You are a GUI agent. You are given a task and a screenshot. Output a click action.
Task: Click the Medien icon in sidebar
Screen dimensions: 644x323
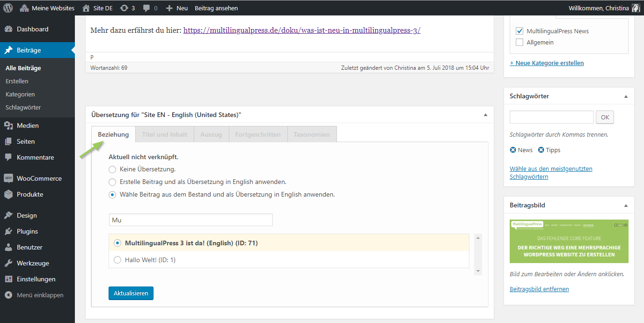pos(8,125)
